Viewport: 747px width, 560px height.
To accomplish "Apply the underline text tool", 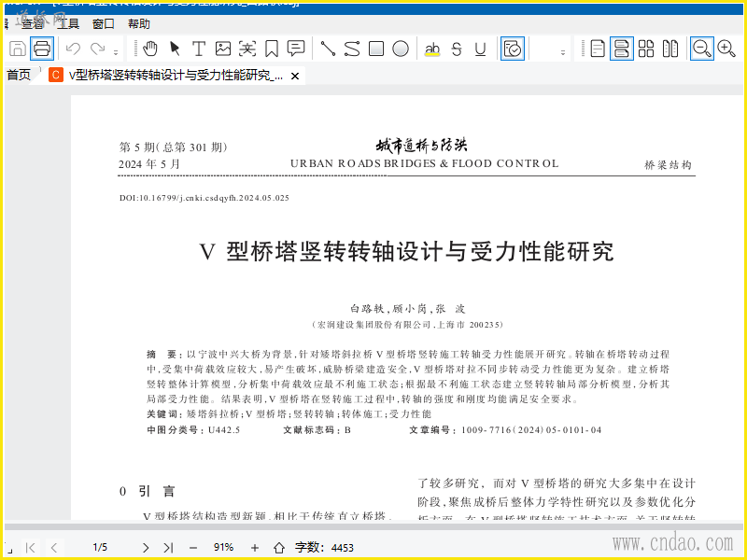I will tap(481, 49).
